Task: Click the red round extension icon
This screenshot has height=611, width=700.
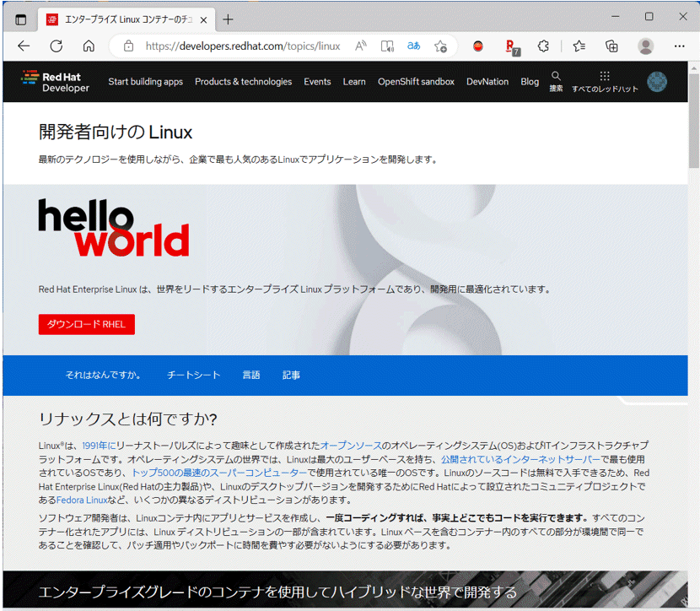Action: (478, 46)
